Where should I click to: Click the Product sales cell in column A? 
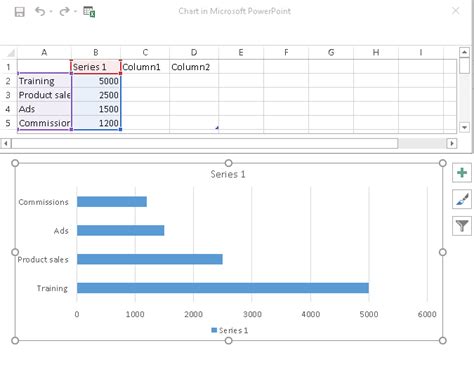point(44,95)
